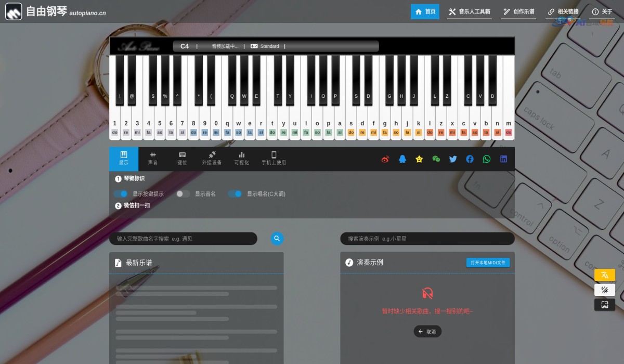Disable the 显示唱名(C大调) toggle

point(235,194)
